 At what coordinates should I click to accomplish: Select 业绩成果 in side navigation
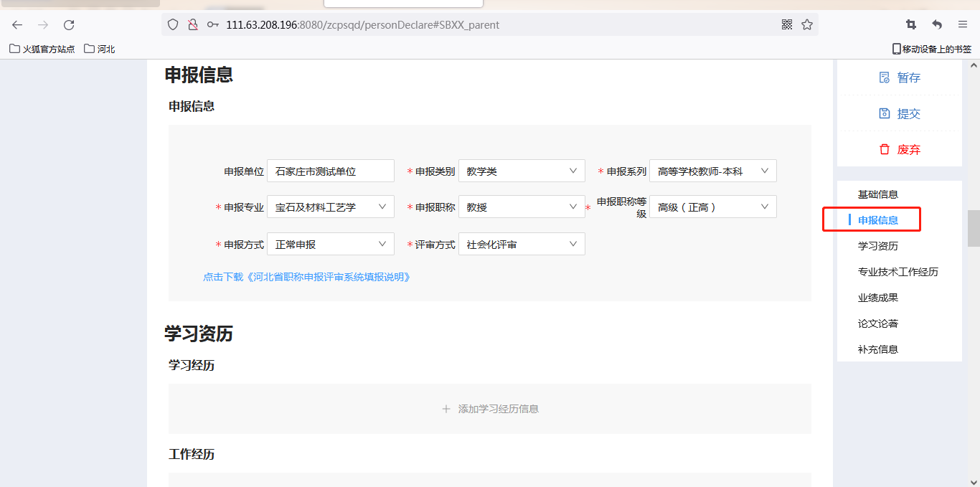(877, 298)
